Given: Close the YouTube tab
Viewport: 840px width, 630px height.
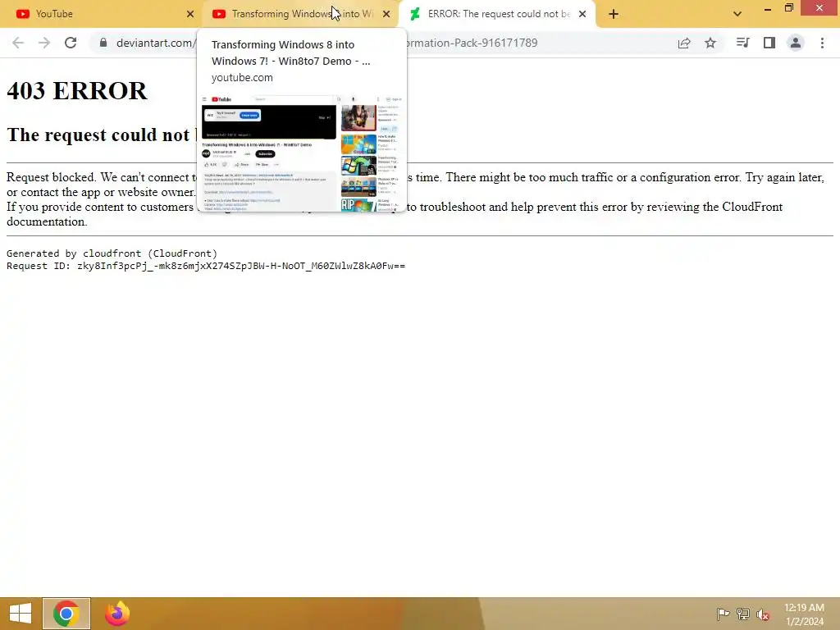Looking at the screenshot, I should pyautogui.click(x=190, y=14).
